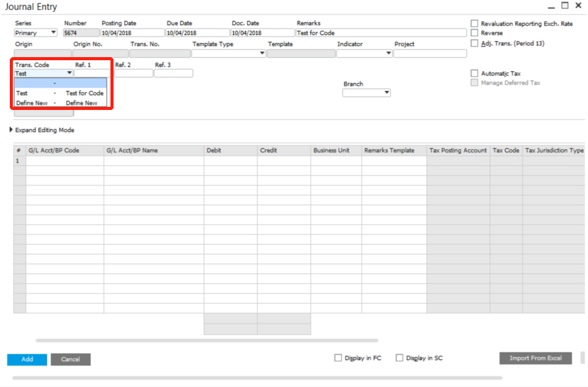
Task: Open the Template Type dropdown
Action: pyautogui.click(x=262, y=53)
